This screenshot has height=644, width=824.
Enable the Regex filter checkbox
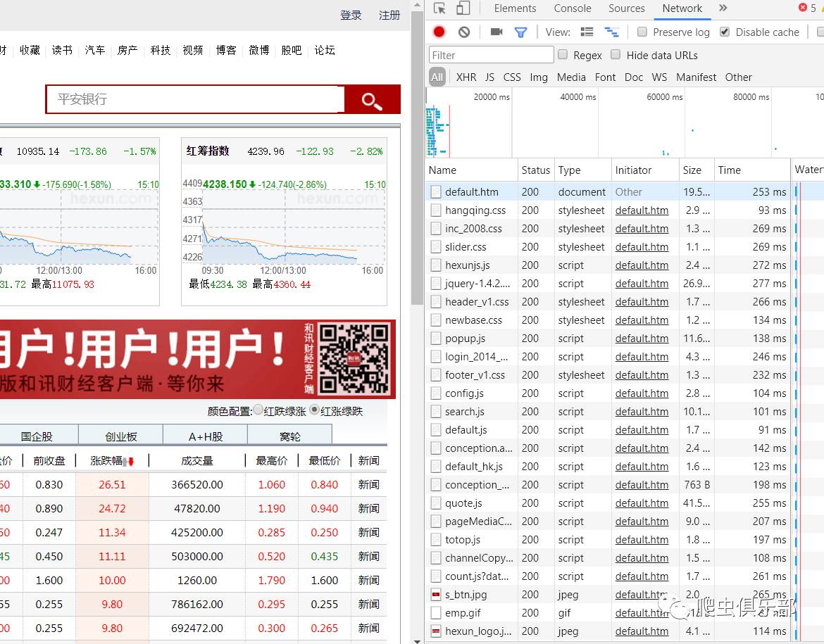click(x=563, y=54)
